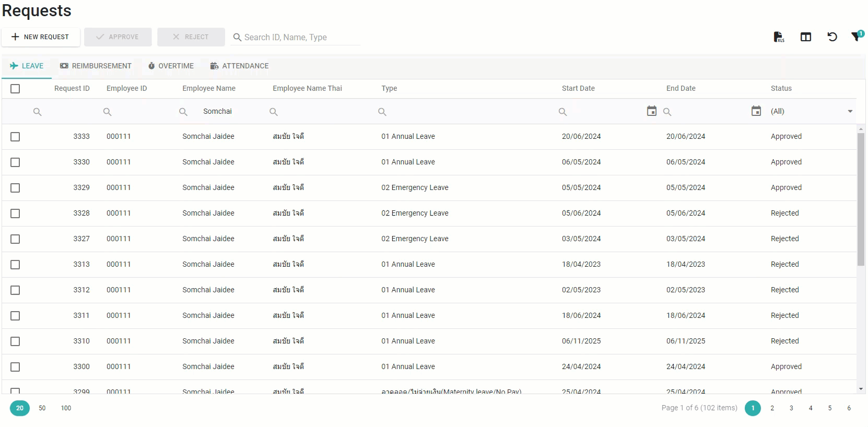Screen dimensions: 868x427
Task: Click the scrollbar down arrow of the grid
Action: pyautogui.click(x=861, y=389)
